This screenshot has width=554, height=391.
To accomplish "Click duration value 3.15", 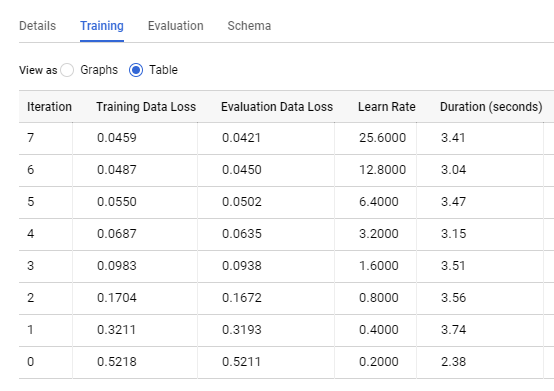I will [x=454, y=233].
